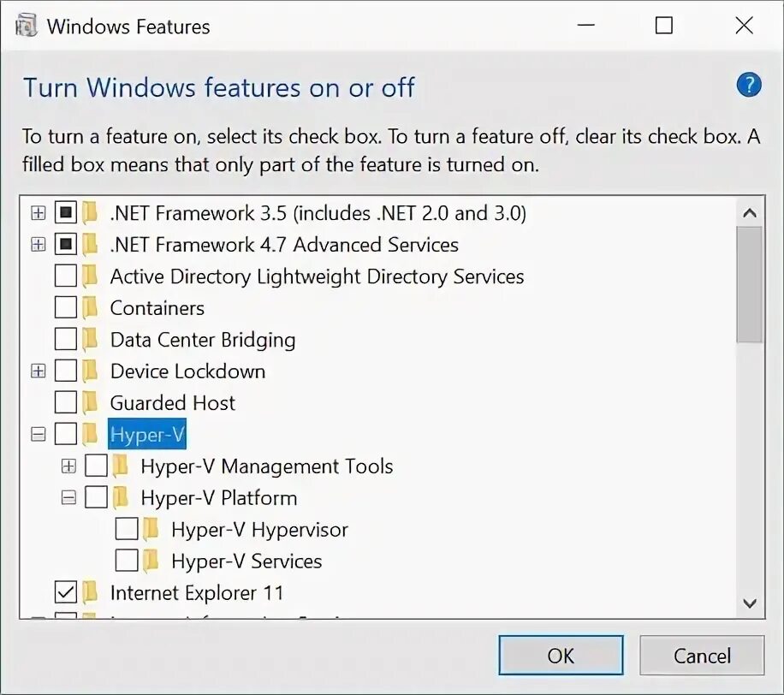Click the scroll down arrow
Image resolution: width=784 pixels, height=695 pixels.
click(750, 603)
